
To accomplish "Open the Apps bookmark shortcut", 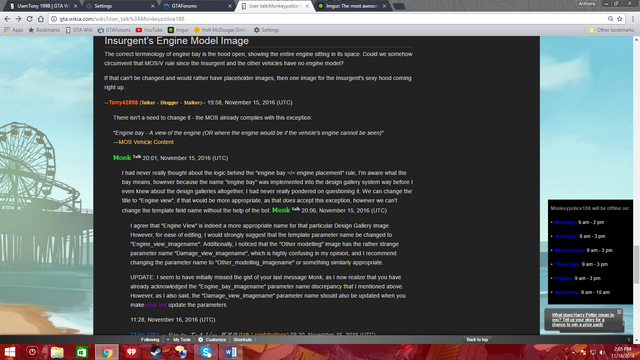I will [13, 30].
